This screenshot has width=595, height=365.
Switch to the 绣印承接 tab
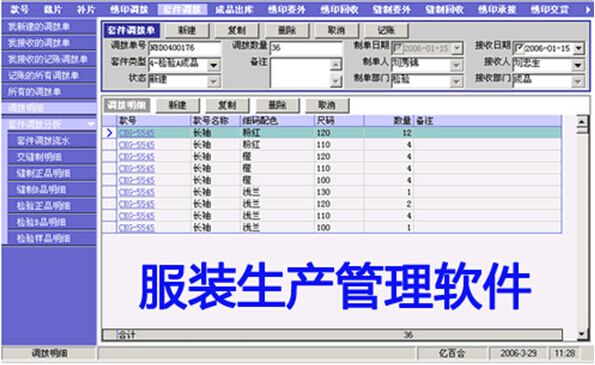click(497, 9)
